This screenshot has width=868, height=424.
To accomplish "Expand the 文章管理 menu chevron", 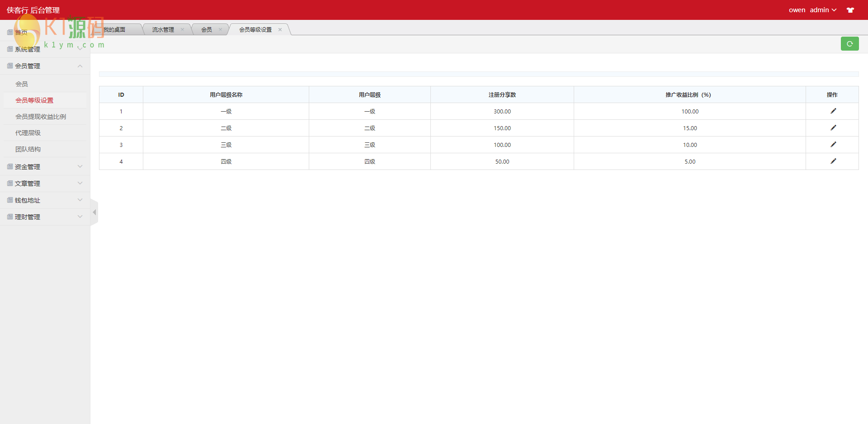I will (x=80, y=184).
